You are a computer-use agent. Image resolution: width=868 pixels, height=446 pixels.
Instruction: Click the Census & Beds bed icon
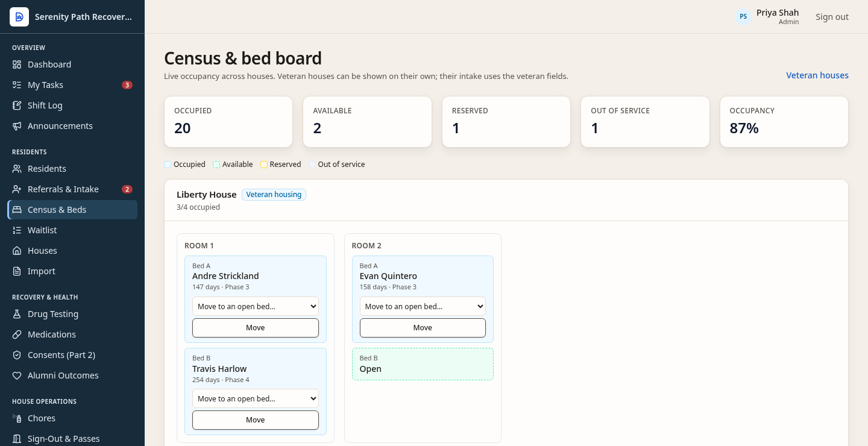coord(17,210)
